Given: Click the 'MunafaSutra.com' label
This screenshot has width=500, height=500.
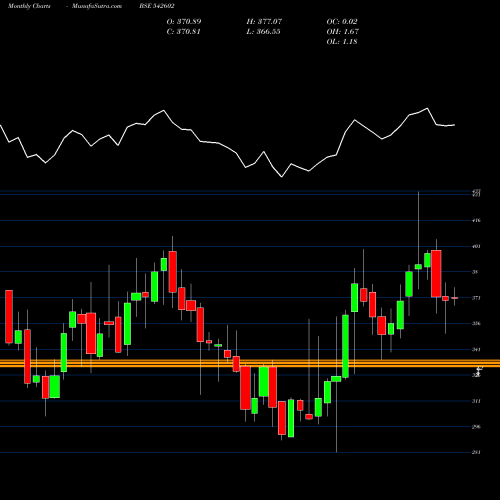Looking at the screenshot, I should (97, 6).
